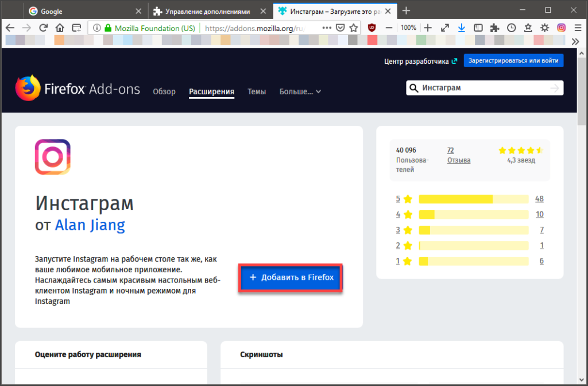
Task: Go back to the previous page
Action: pyautogui.click(x=10, y=28)
